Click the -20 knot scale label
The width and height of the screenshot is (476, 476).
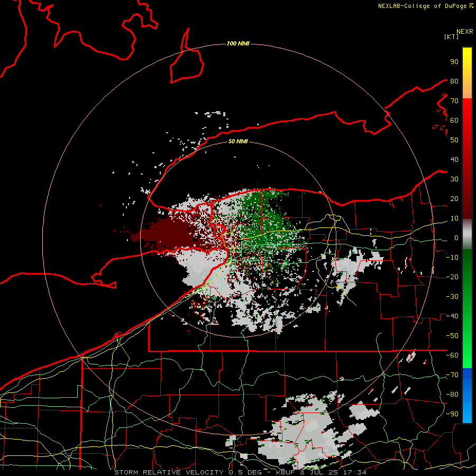tap(452, 277)
